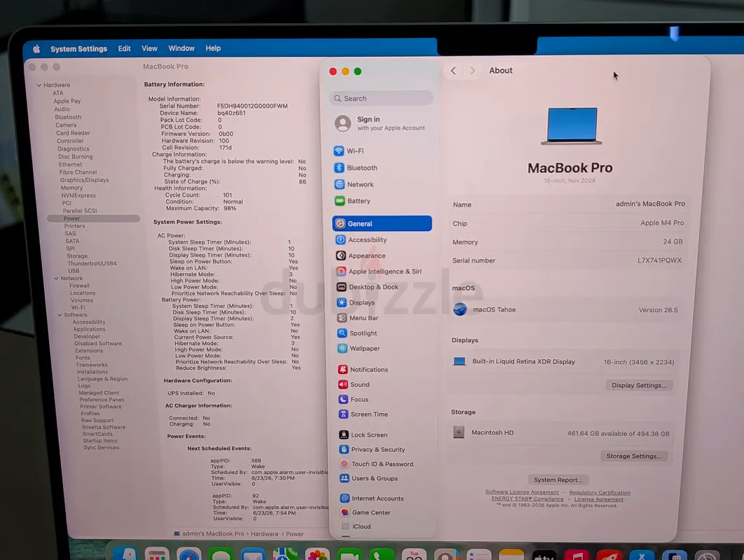Screen dimensions: 744x560
Task: Open the View menu
Action: 149,48
